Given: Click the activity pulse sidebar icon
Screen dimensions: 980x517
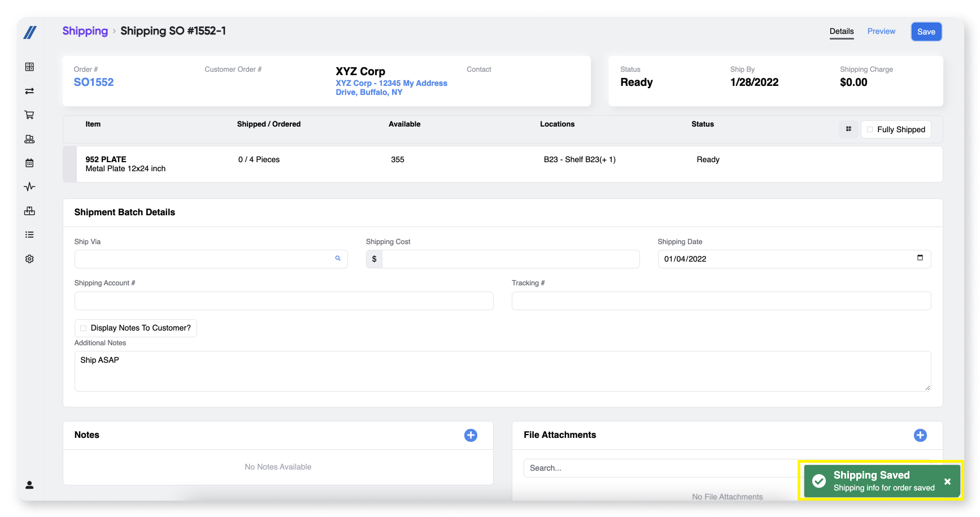Looking at the screenshot, I should 29,187.
